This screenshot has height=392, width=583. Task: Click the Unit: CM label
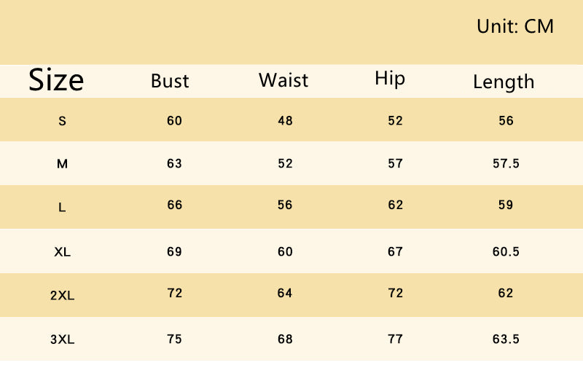coord(515,27)
